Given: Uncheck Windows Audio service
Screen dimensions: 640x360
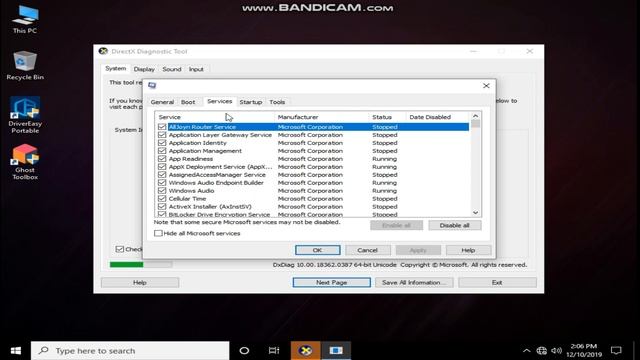Looking at the screenshot, I should tap(162, 191).
